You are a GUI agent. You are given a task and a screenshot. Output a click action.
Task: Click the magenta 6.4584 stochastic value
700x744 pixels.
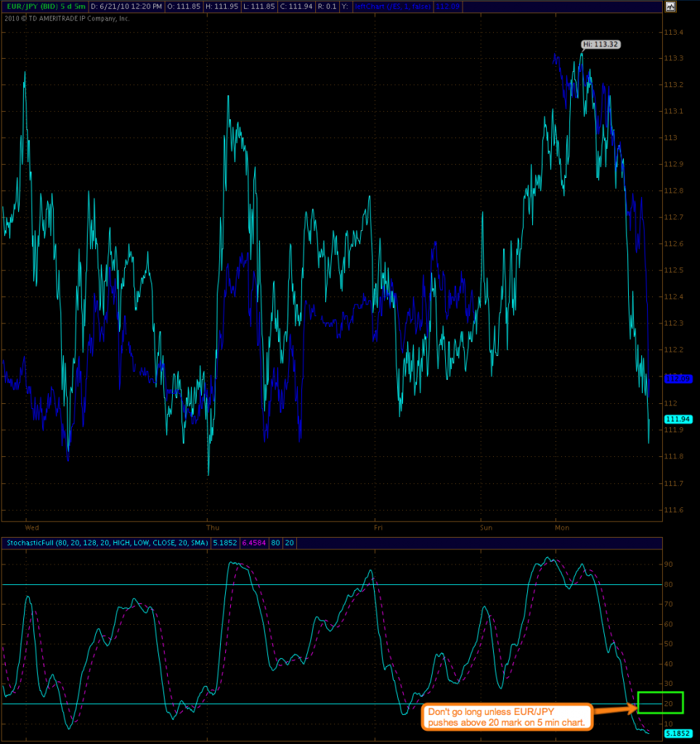click(254, 543)
